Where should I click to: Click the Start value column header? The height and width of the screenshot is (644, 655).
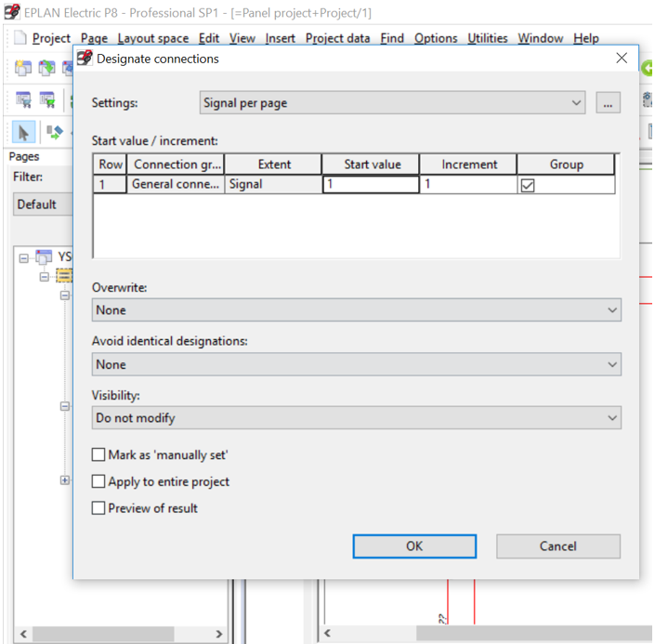[x=371, y=164]
